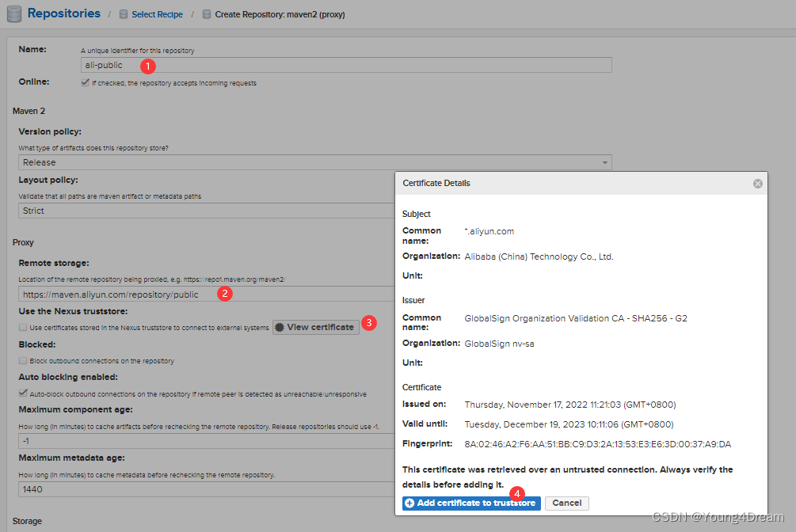
Task: Click the Certificate Details dialog title
Action: click(x=436, y=183)
